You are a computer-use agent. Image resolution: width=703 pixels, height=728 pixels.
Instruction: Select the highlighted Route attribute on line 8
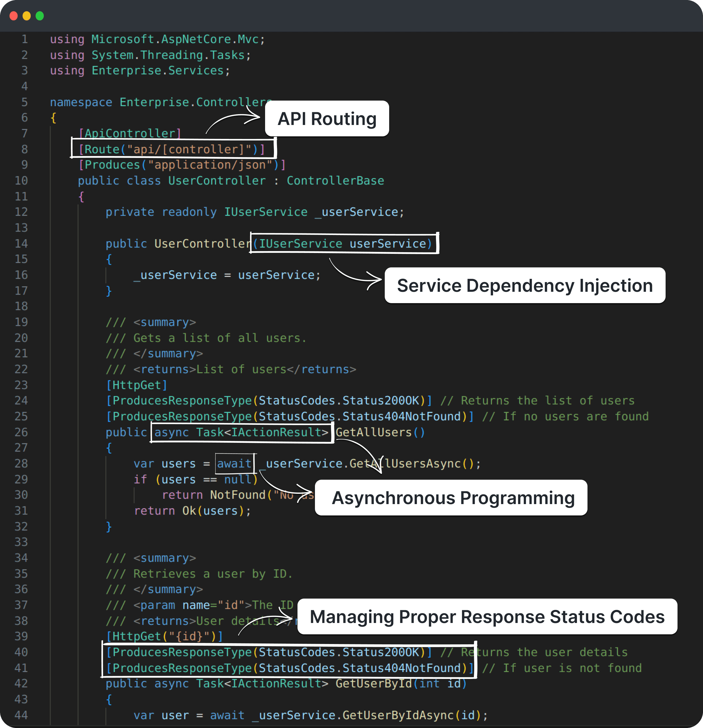point(173,149)
